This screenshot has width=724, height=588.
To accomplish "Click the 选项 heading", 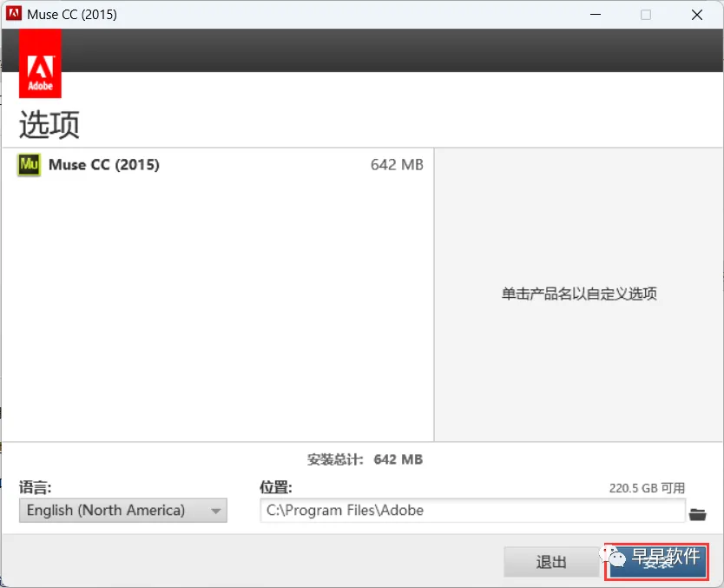I will click(x=49, y=124).
